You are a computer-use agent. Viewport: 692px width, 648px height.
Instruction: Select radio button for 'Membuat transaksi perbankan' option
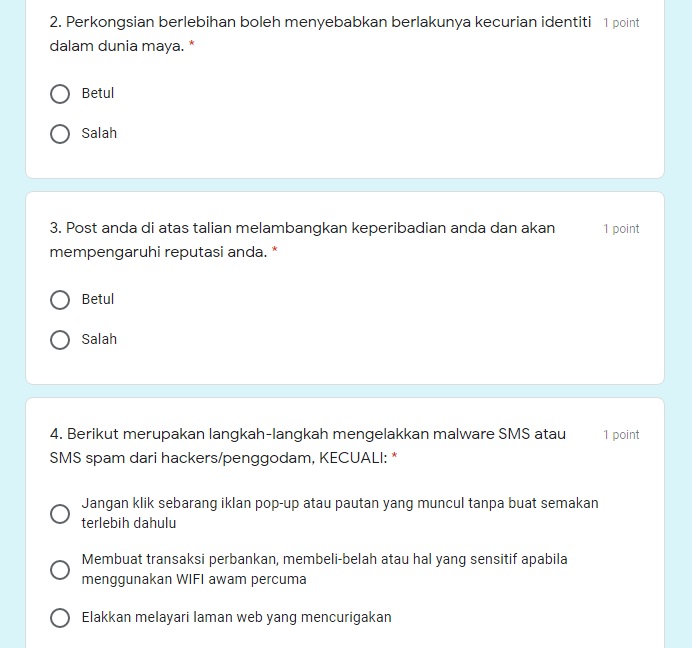tap(60, 570)
